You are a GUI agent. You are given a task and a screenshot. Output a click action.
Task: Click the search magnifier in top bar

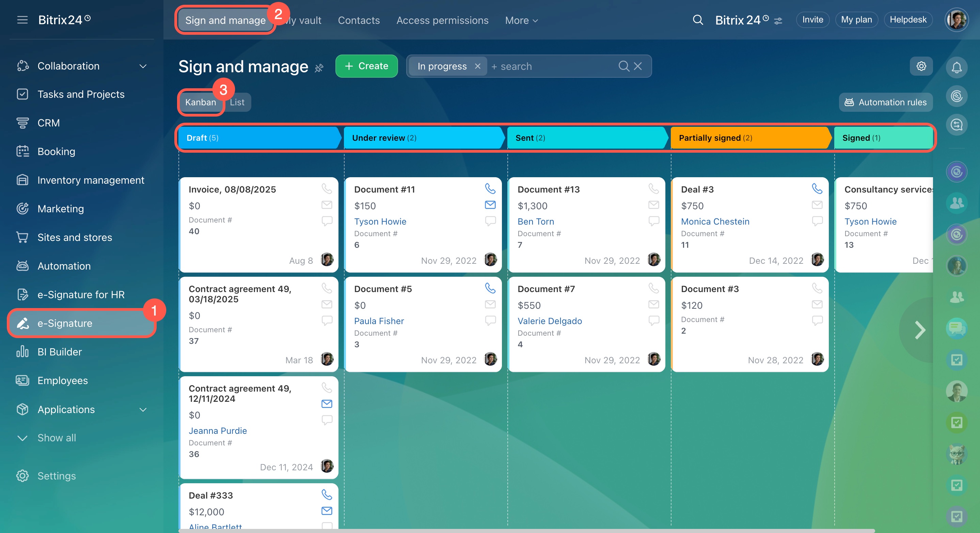698,20
